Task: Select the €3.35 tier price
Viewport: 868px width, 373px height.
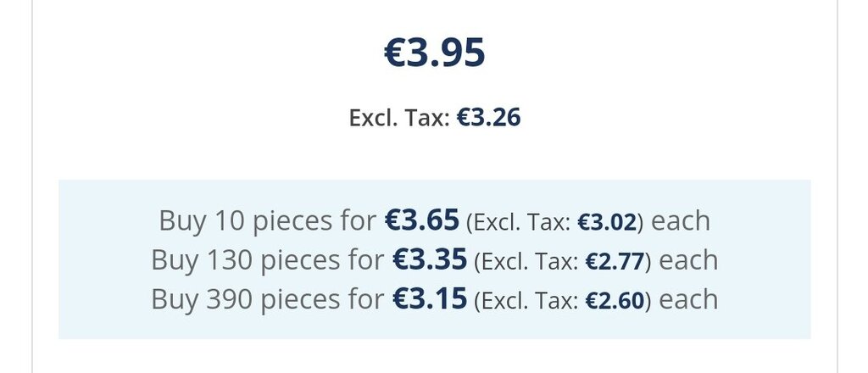Action: tap(430, 260)
